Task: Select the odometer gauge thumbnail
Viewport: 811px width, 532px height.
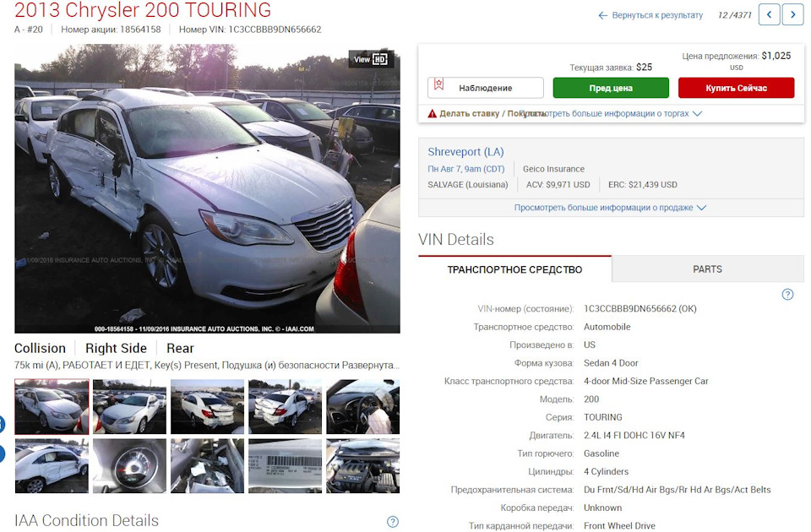Action: point(130,466)
